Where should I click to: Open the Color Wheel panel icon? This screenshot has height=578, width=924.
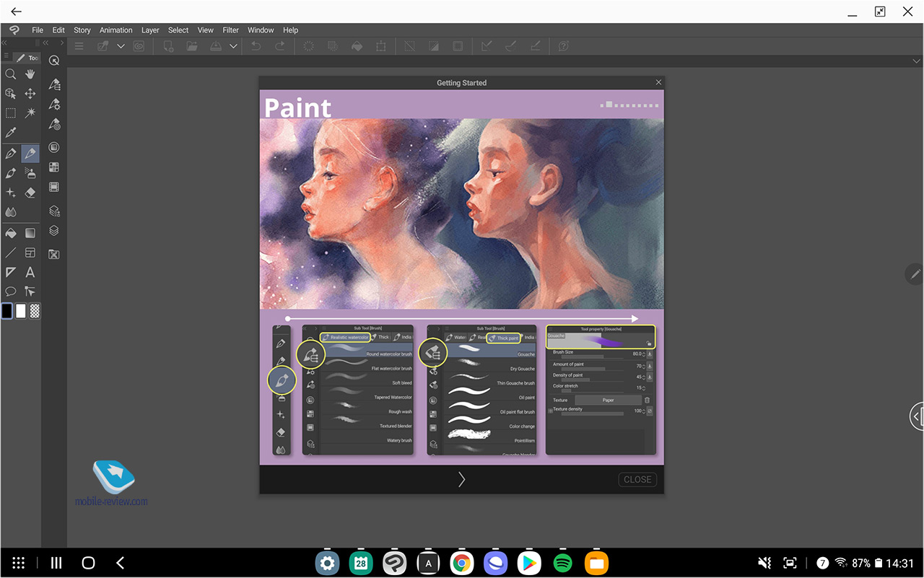[54, 147]
